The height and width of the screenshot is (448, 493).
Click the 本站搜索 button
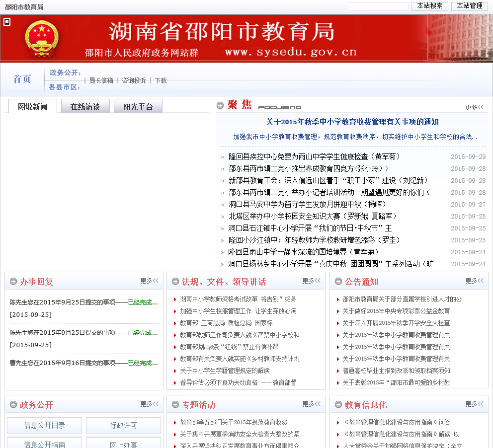pyautogui.click(x=429, y=6)
